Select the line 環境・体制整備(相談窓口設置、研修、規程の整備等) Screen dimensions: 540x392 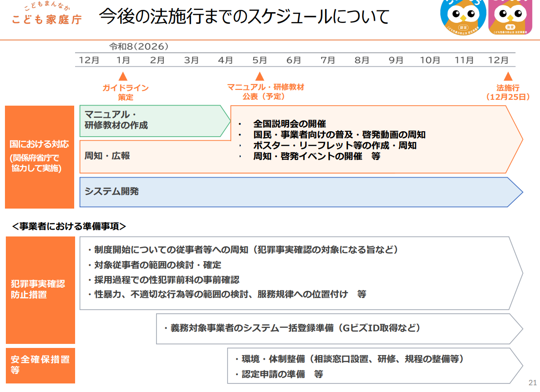click(x=348, y=359)
